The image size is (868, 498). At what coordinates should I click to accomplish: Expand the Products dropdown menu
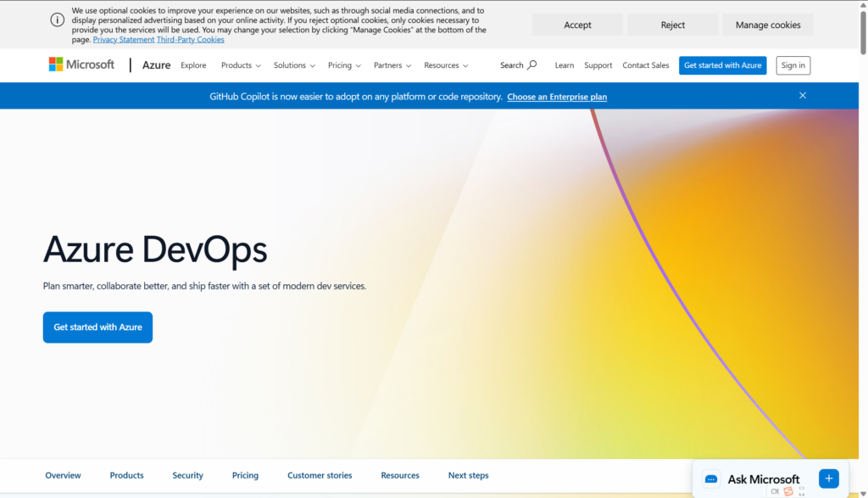point(241,65)
